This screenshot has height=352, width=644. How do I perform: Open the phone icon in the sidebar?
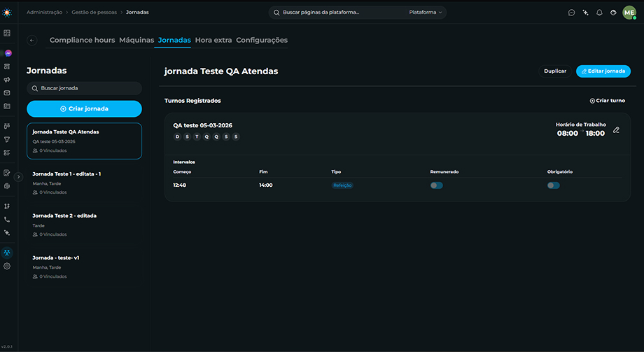(x=7, y=219)
